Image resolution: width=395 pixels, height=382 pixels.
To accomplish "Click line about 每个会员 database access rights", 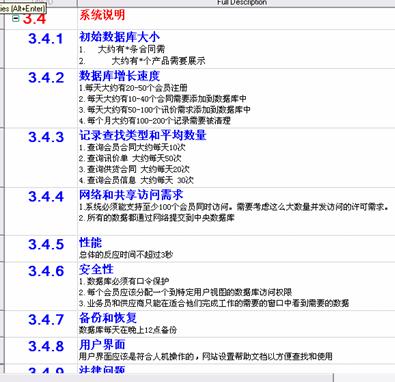I will (186, 292).
